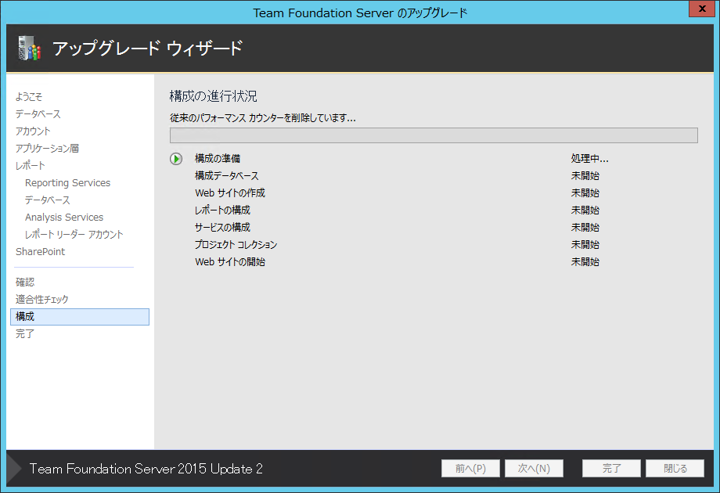
Task: Select the highlighted 構成 step
Action: [79, 317]
